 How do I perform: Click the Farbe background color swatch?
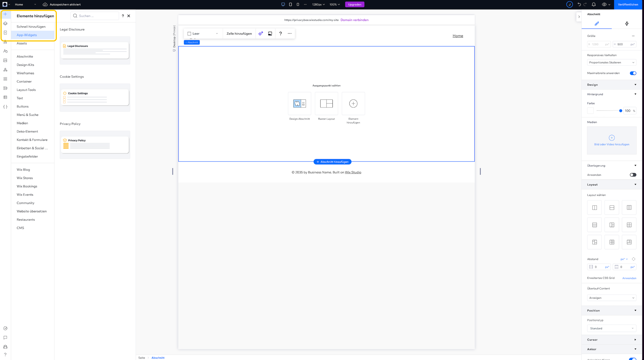[590, 111]
